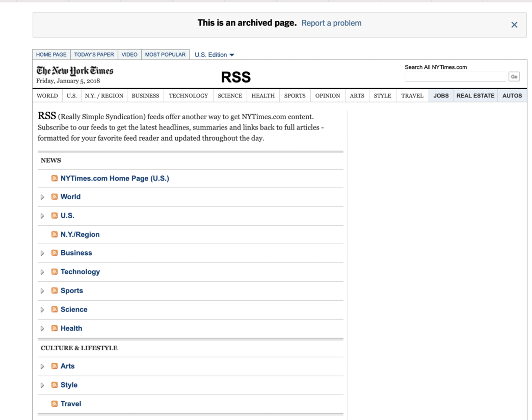
Task: Expand the U.S. feed section arrow
Action: [42, 216]
